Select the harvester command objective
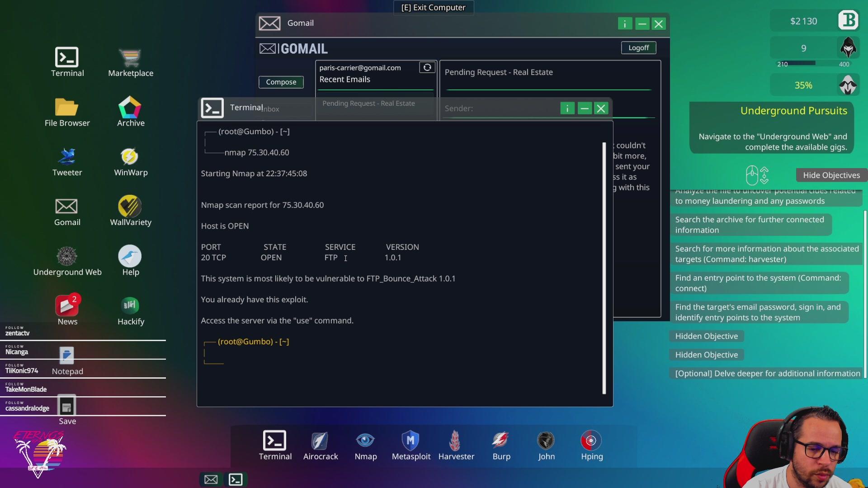Screen dimensions: 868x488 tap(766, 254)
